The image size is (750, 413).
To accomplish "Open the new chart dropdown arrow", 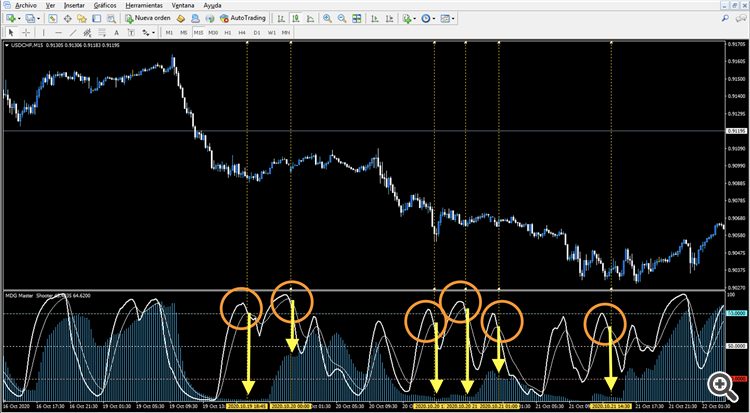I will click(x=19, y=19).
